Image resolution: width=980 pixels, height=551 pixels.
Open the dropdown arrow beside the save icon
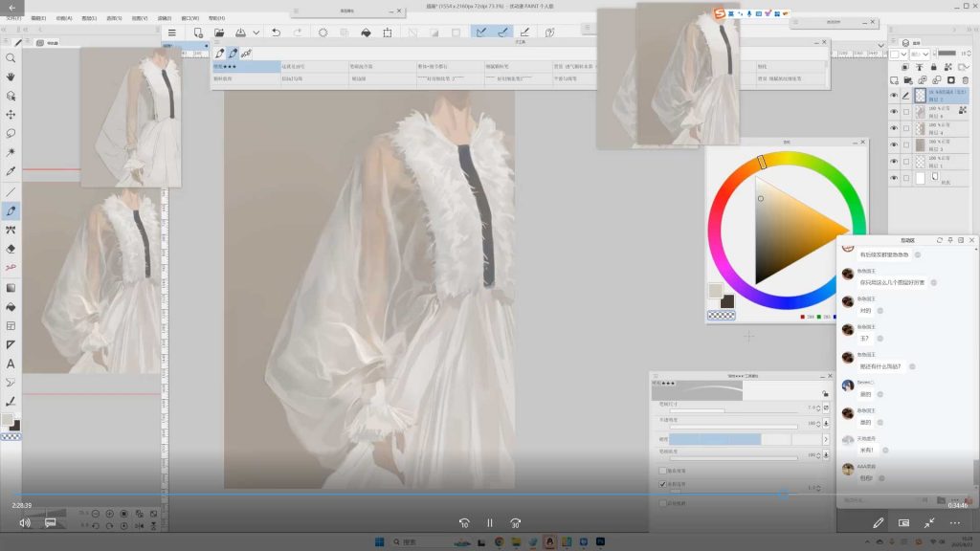256,33
